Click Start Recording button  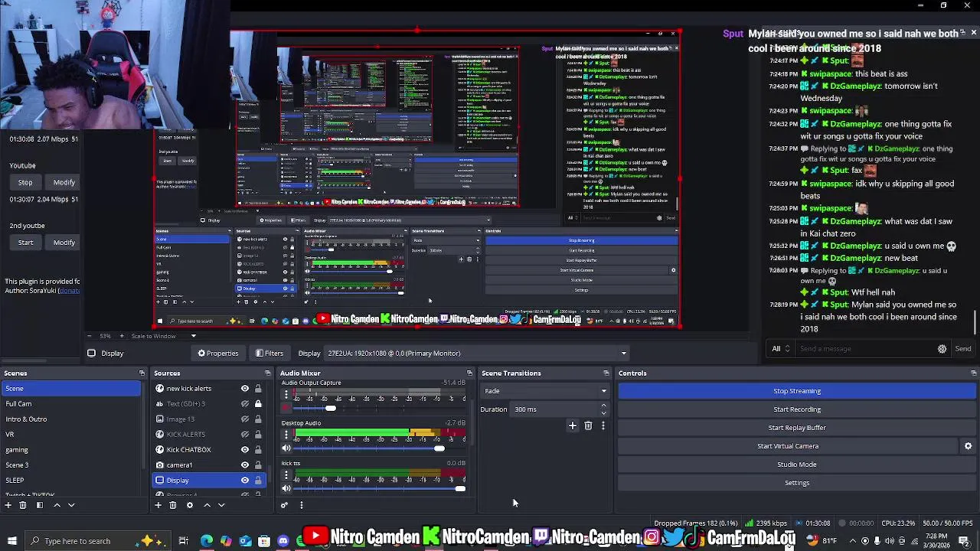coord(797,409)
